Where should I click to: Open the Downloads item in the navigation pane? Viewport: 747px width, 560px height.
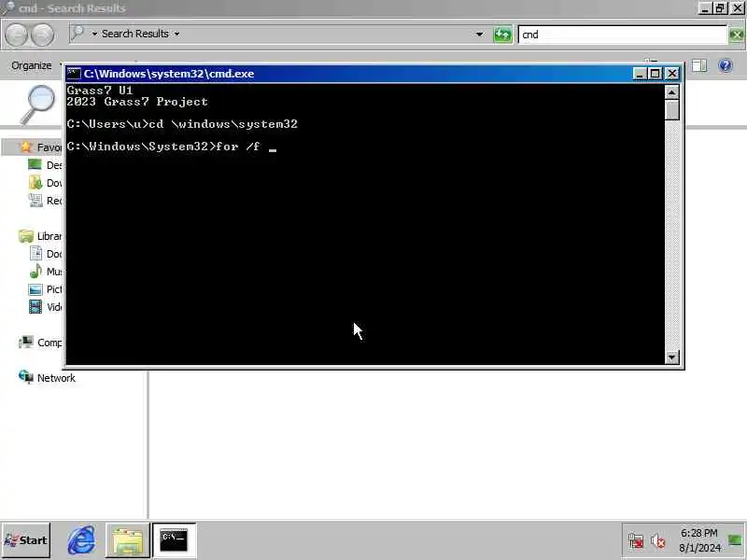[x=45, y=183]
